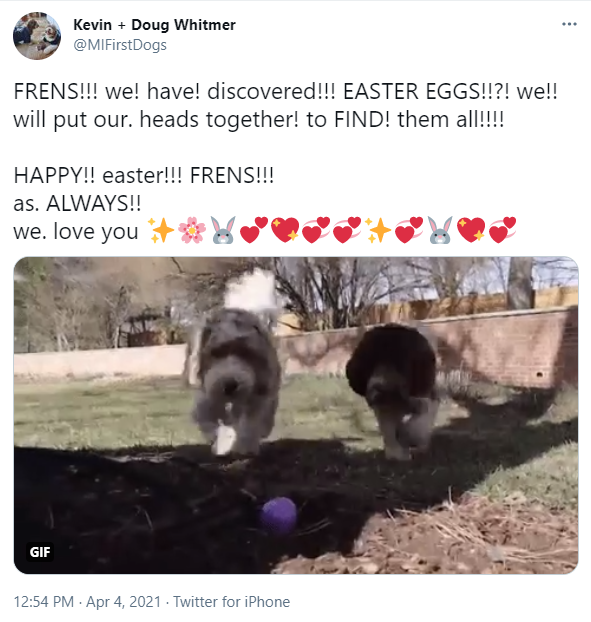Click the second gray rabbit emoji
Viewport: 591px width, 622px height.
pos(440,230)
